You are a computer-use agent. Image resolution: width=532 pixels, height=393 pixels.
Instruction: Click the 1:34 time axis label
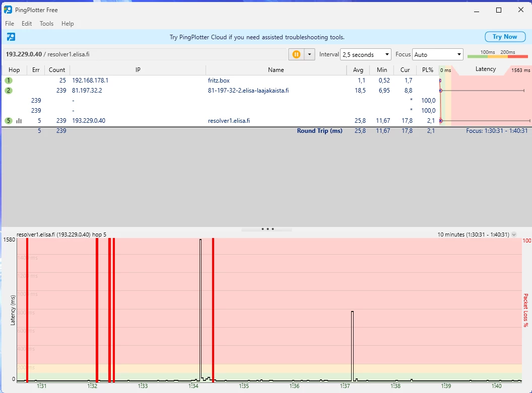193,386
